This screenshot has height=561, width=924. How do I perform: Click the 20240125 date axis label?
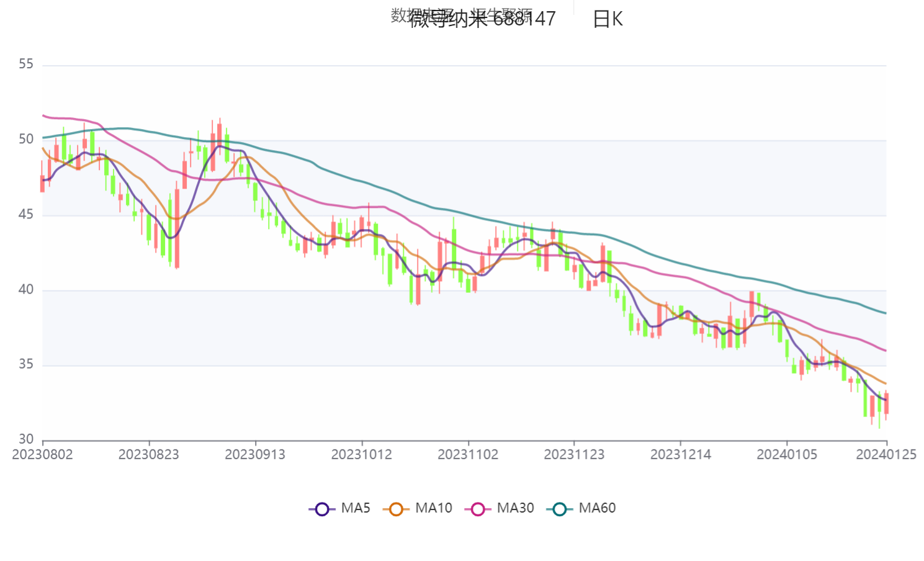(x=886, y=454)
